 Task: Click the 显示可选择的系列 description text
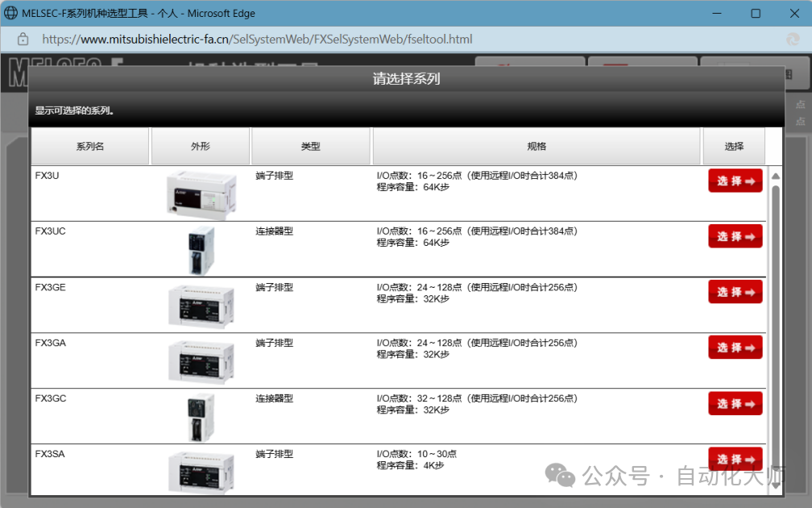[x=74, y=110]
